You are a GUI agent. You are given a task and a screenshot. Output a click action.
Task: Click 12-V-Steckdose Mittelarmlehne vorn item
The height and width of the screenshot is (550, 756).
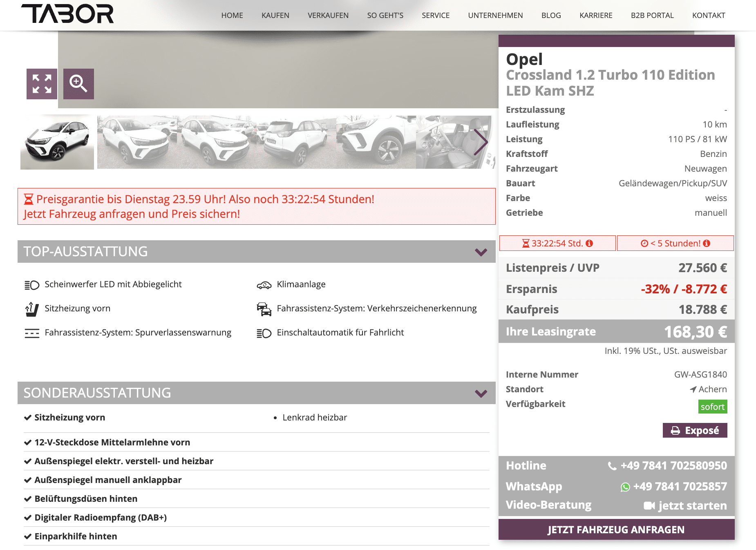point(112,443)
